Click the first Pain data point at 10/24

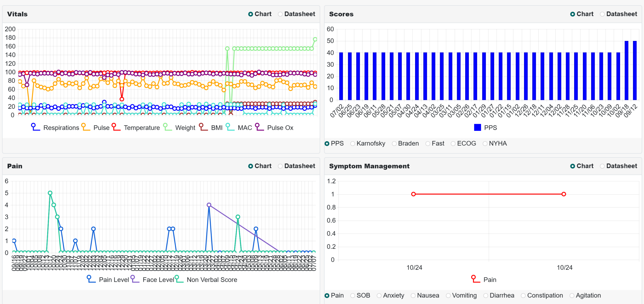(413, 194)
